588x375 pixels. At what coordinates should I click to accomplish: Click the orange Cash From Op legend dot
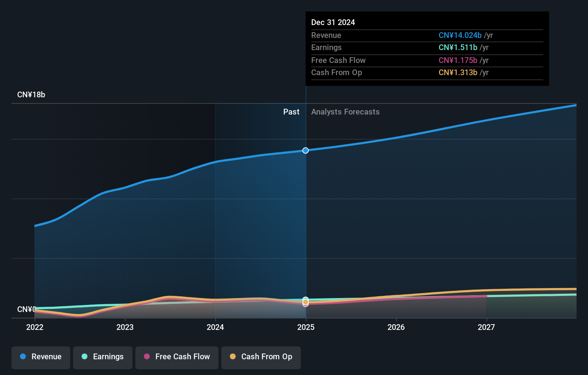point(233,356)
